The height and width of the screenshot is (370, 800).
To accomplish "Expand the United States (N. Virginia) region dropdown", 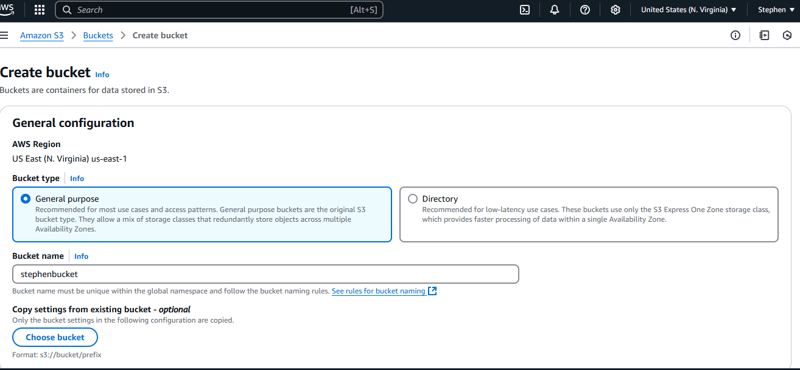I will tap(689, 10).
